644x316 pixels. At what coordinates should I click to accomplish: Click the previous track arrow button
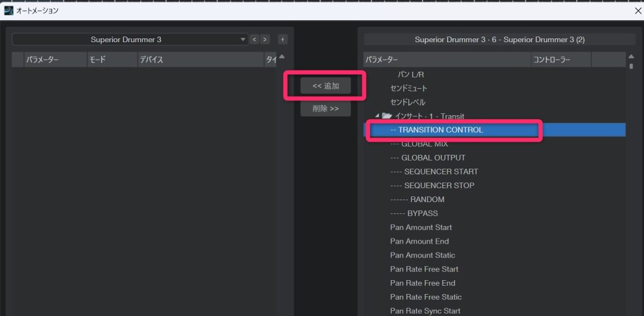click(x=255, y=40)
